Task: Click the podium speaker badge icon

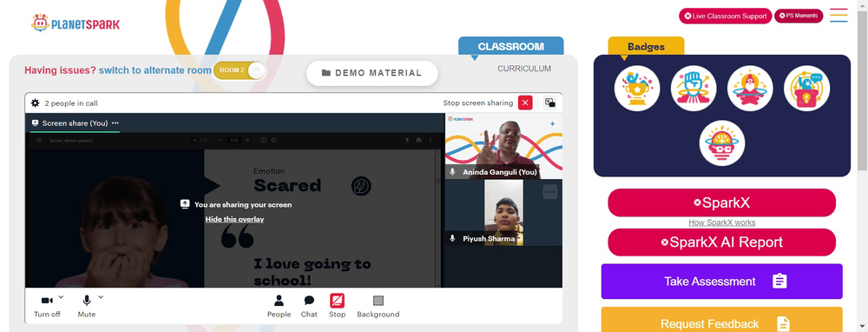Action: click(806, 88)
